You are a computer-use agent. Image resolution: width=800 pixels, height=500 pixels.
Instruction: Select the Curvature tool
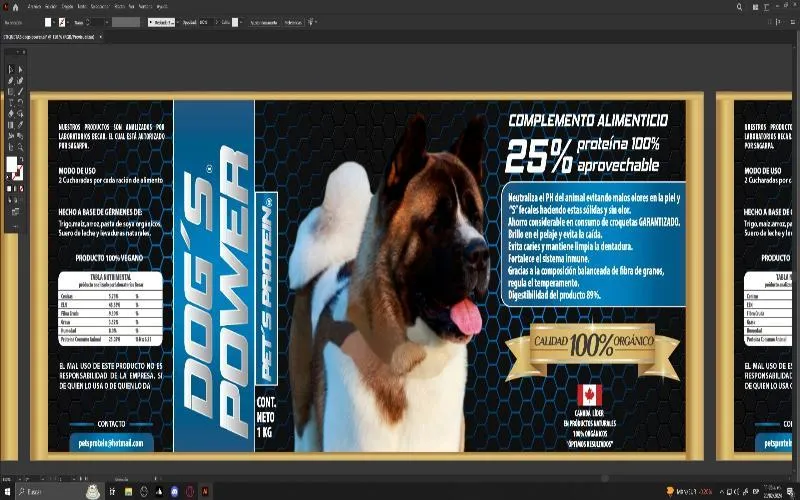click(20, 81)
